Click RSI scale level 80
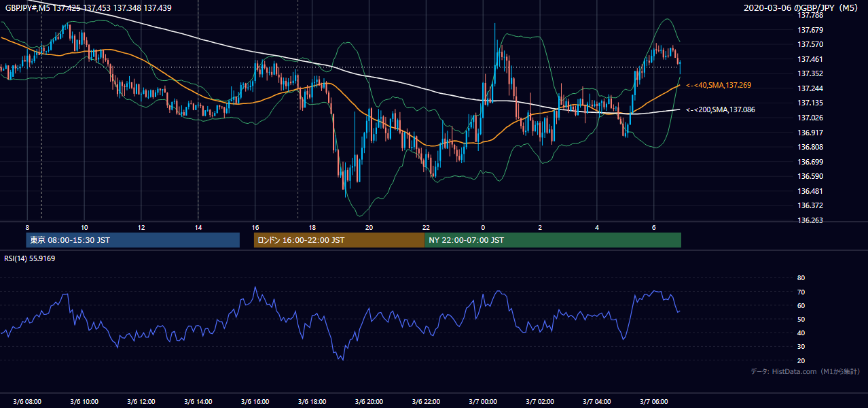 pyautogui.click(x=801, y=278)
